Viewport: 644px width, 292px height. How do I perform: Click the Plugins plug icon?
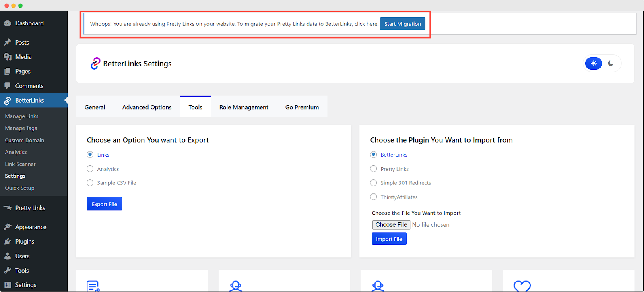point(8,242)
